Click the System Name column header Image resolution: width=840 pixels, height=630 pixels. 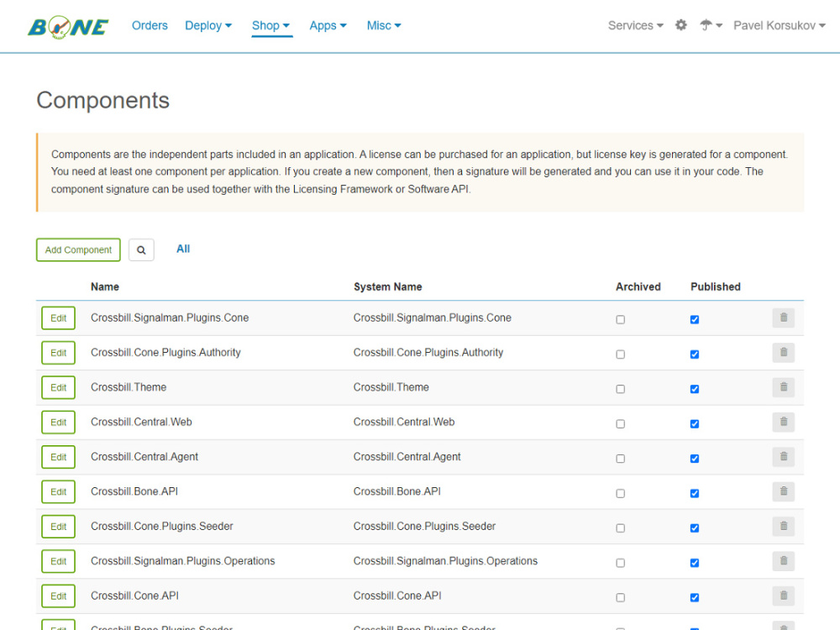(388, 287)
